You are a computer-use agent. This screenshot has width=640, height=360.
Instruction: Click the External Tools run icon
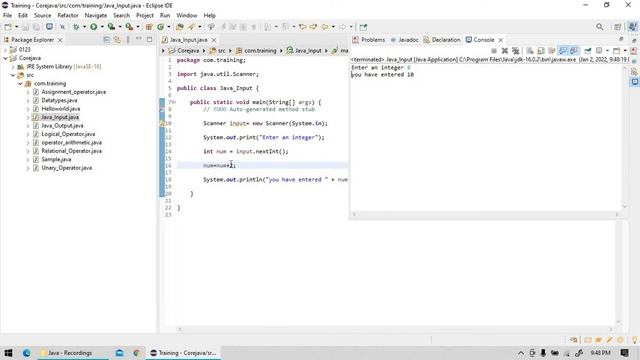tap(129, 27)
